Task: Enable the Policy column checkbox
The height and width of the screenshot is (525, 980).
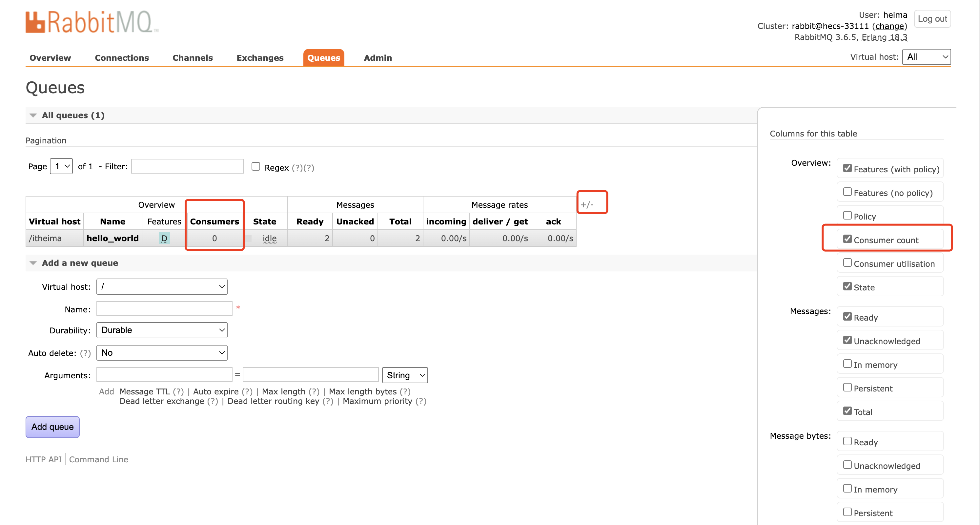Action: (x=847, y=216)
